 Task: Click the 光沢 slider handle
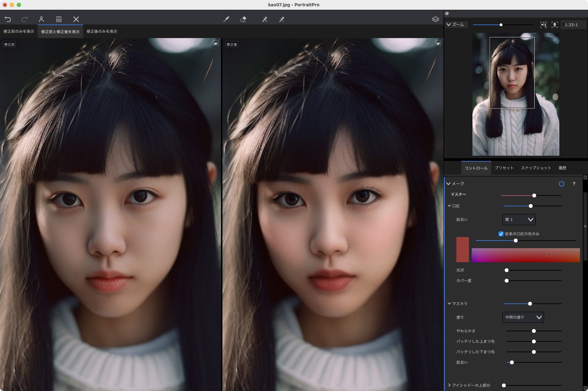[x=507, y=270]
